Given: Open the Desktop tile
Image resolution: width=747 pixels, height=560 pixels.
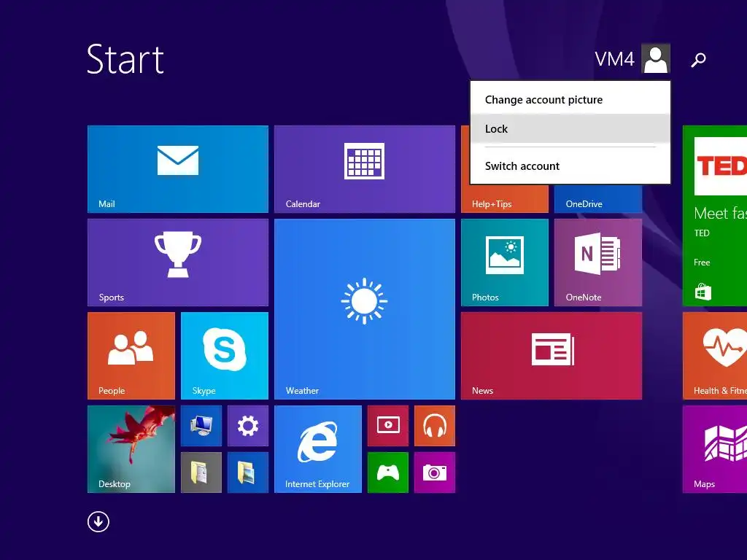Looking at the screenshot, I should tap(131, 449).
